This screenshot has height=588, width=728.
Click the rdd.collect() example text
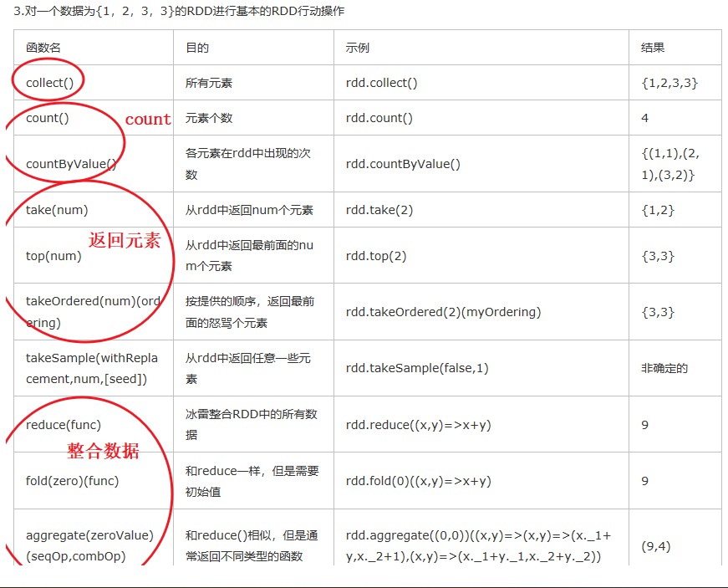[x=381, y=83]
